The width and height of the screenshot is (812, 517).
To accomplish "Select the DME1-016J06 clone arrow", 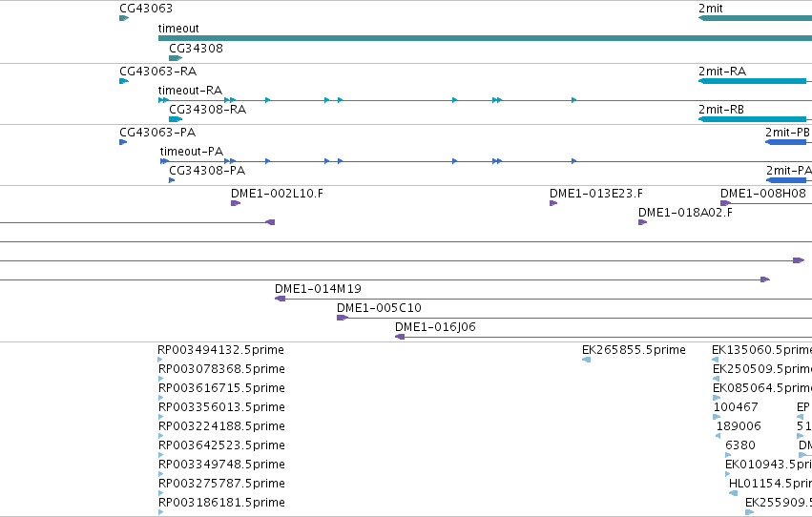I will [x=400, y=337].
